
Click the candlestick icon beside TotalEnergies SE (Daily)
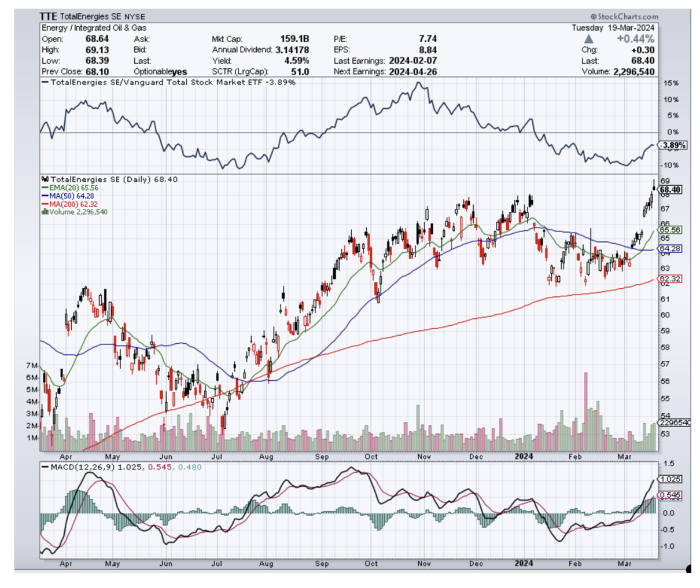(45, 179)
